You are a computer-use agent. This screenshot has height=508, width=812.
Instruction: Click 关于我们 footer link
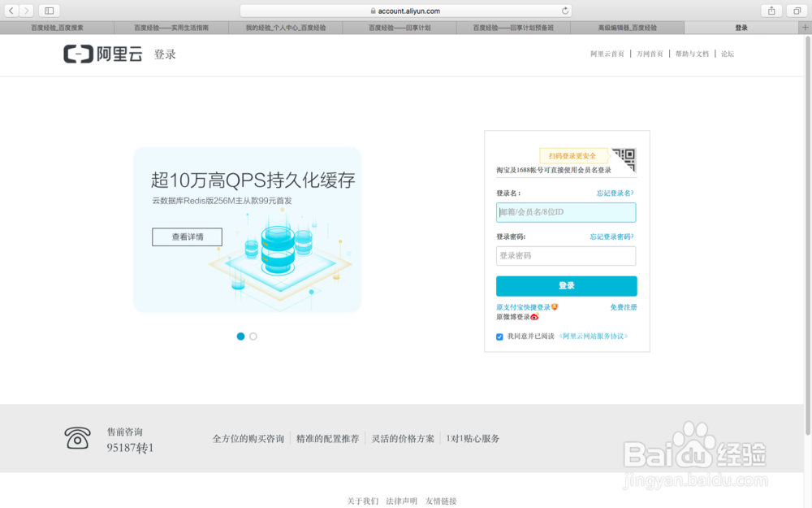[362, 501]
